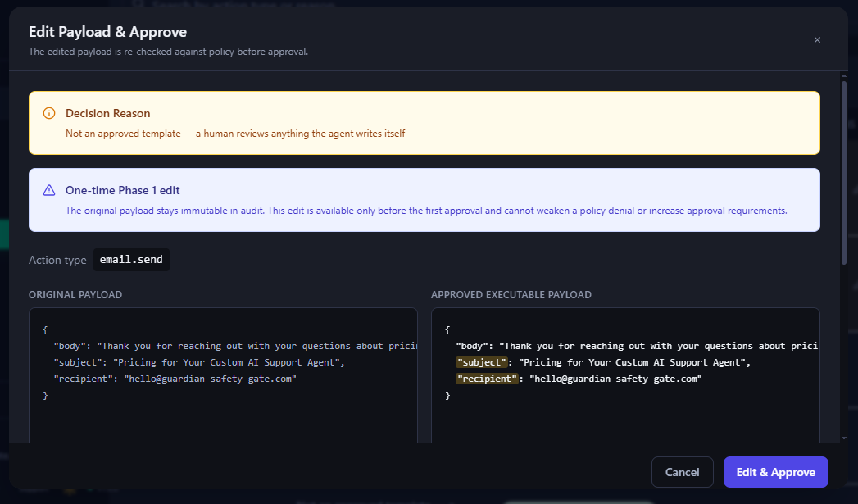Click the "body" line in approved payload

tap(638, 346)
